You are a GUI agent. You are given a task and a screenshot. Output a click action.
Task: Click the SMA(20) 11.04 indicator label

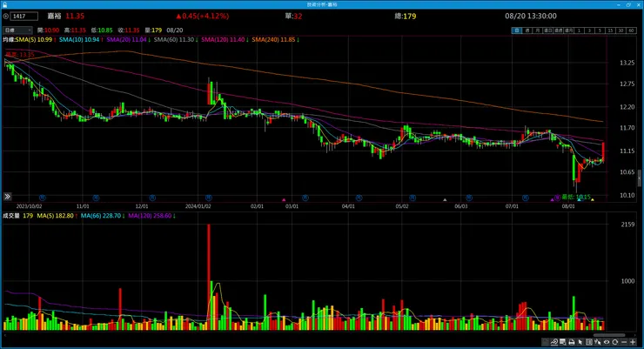[127, 40]
